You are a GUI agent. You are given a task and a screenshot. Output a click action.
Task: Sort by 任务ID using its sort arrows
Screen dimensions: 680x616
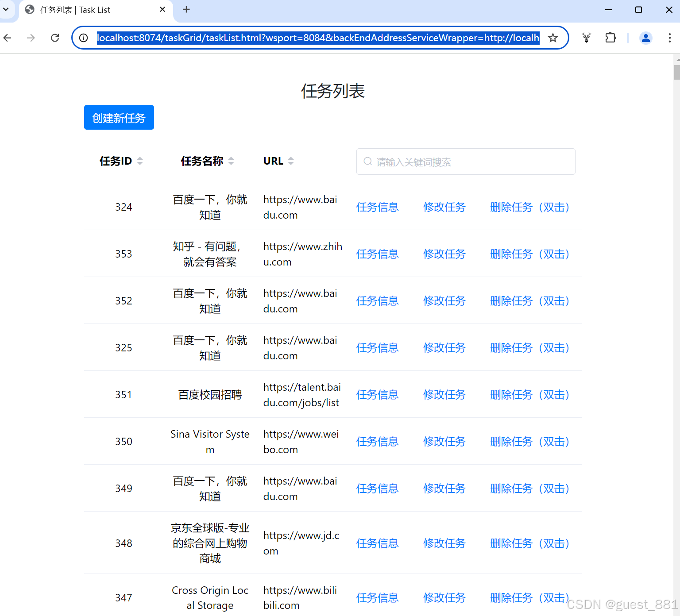coord(140,161)
